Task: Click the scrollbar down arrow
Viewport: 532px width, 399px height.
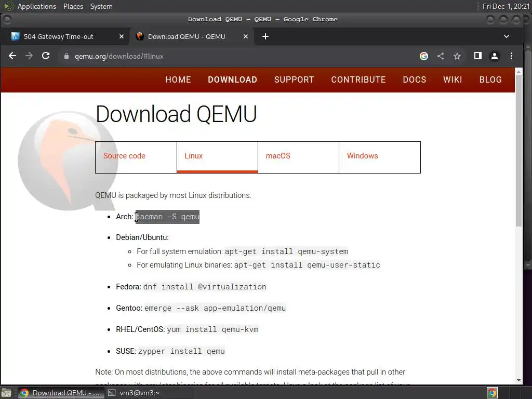Action: tap(518, 380)
